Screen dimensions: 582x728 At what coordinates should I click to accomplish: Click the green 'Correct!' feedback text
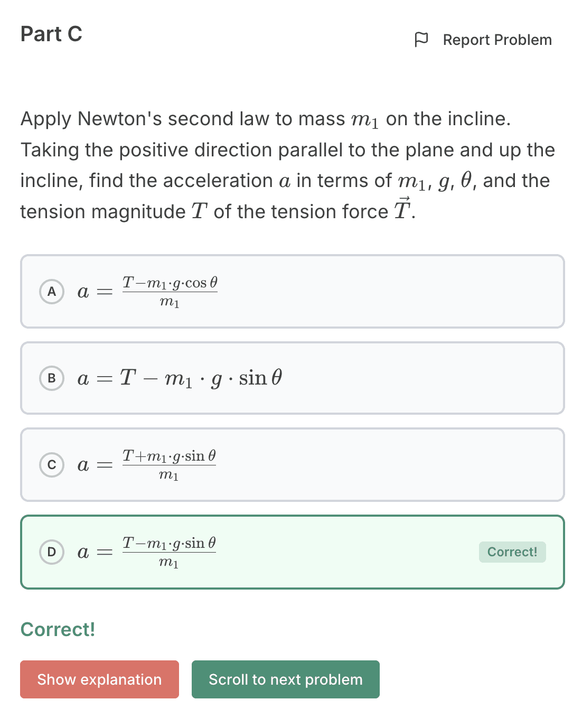click(x=57, y=629)
